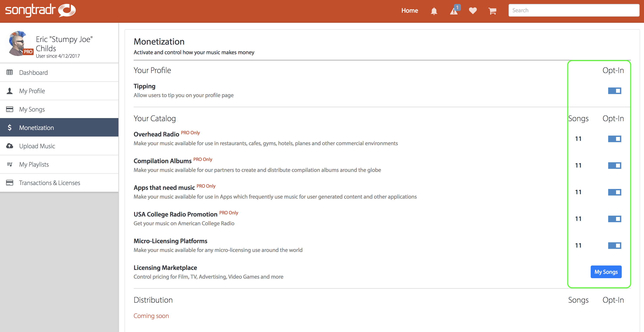Click USA College Radio Promotion heading

[175, 214]
